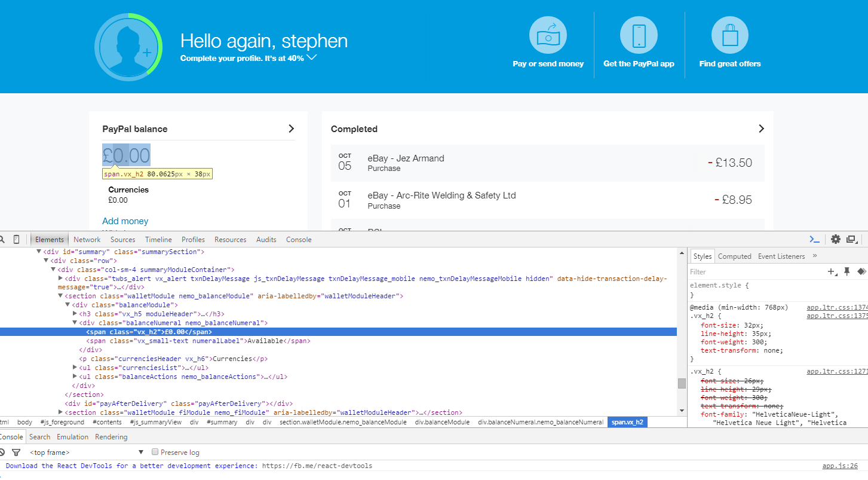Expand the h3 moduleHeader node
Screen dimensions: 868x480
[x=75, y=314]
